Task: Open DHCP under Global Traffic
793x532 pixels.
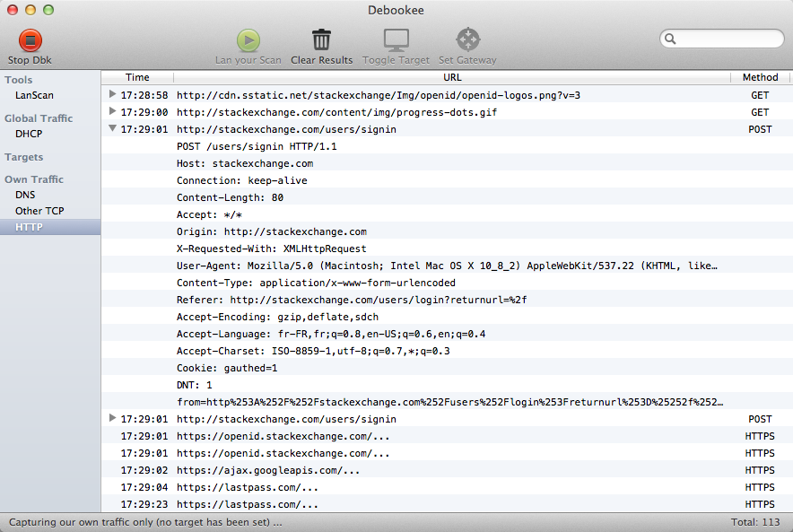Action: (29, 134)
